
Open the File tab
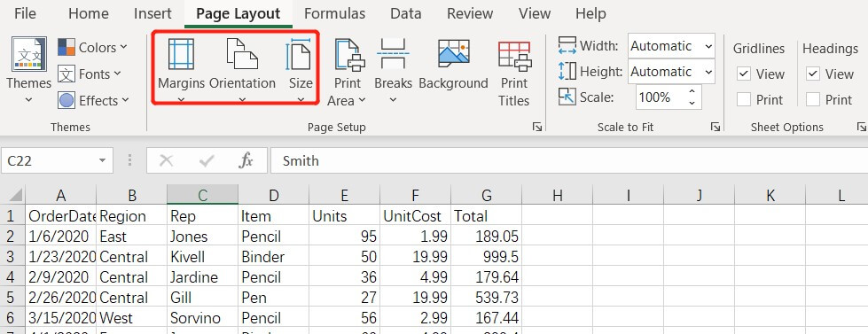pos(25,13)
